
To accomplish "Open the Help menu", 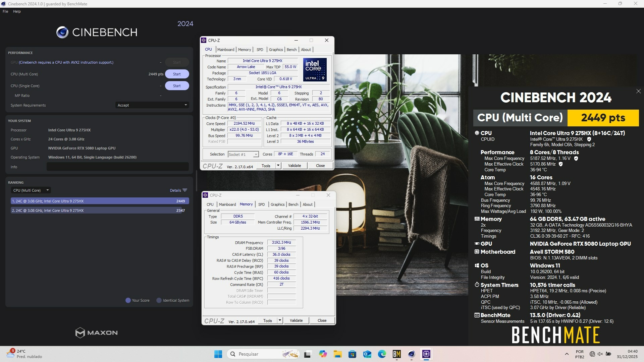I will click(x=17, y=11).
